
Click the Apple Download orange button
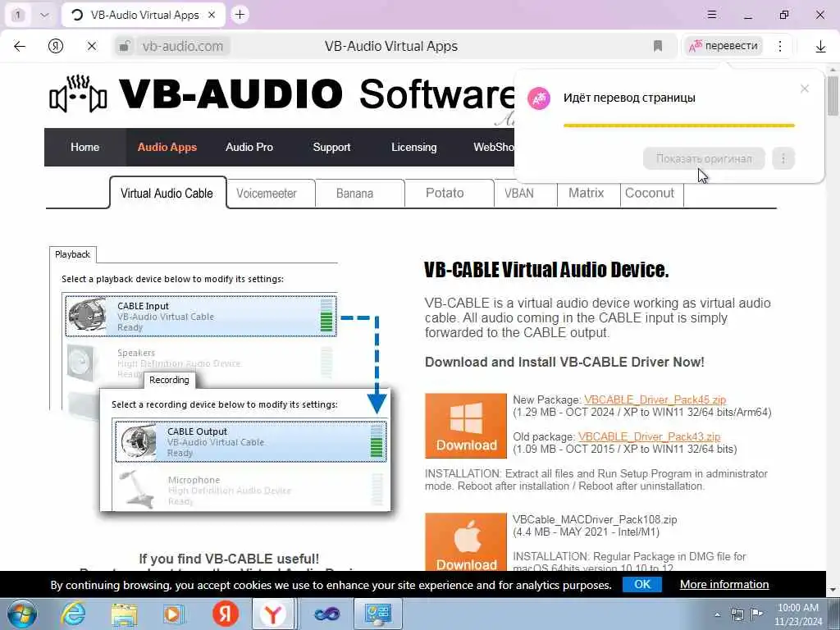466,541
